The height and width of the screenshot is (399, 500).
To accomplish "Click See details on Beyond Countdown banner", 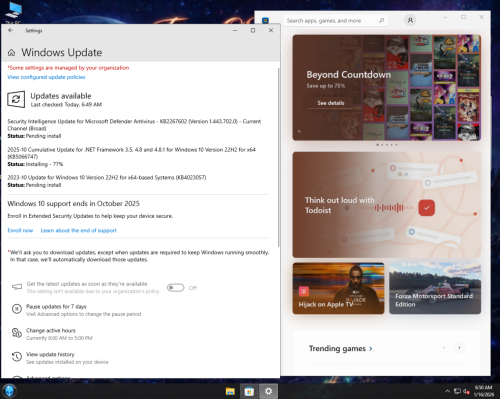I will click(x=331, y=103).
